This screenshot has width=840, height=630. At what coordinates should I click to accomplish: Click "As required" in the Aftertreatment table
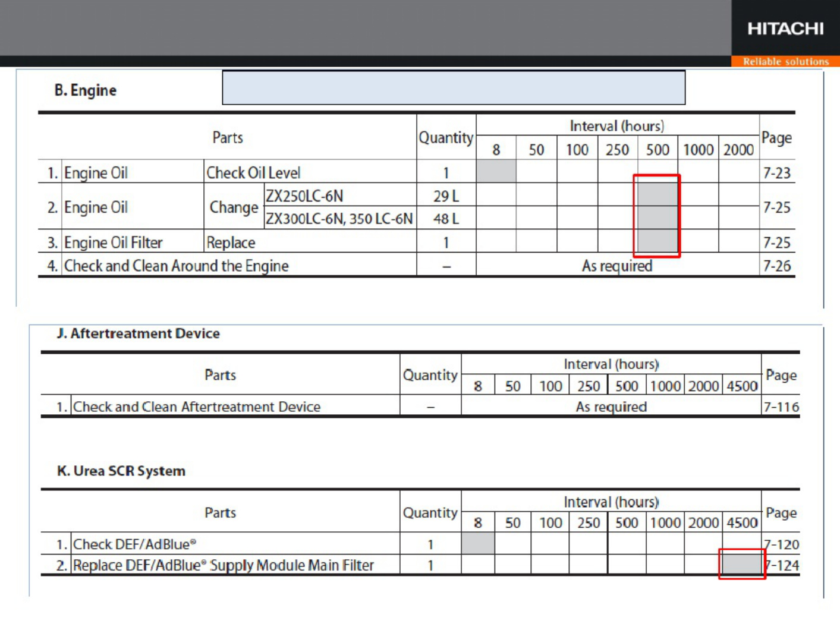[611, 407]
